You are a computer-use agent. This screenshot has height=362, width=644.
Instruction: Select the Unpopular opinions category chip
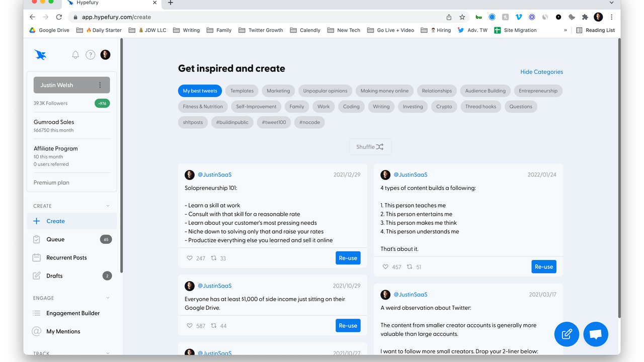tap(325, 91)
